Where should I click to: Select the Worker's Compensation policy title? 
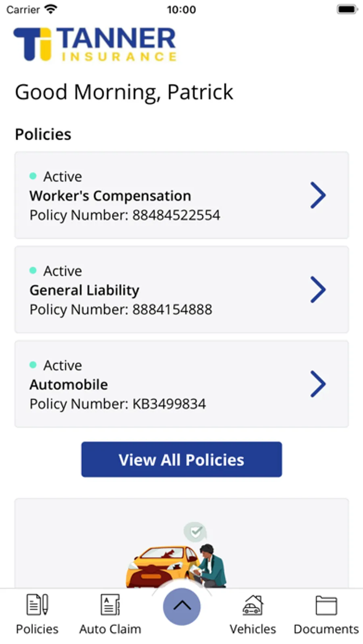[x=110, y=196]
